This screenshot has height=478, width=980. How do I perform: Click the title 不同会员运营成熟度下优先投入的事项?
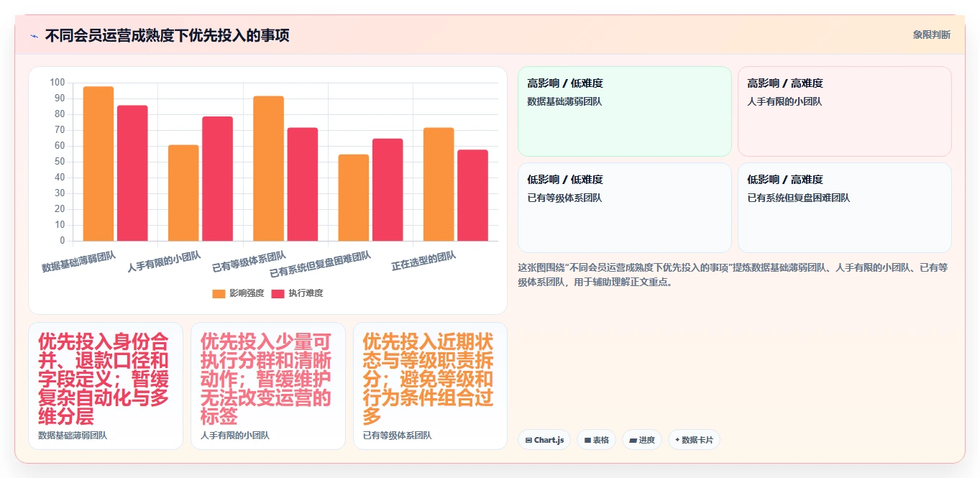[167, 35]
